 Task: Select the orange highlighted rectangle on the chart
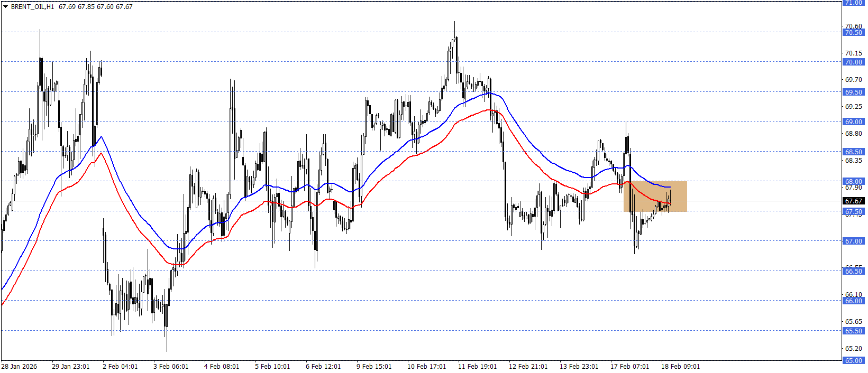(x=655, y=197)
